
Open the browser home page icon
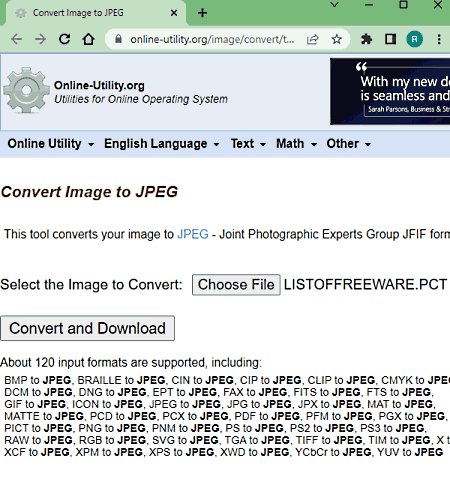89,39
